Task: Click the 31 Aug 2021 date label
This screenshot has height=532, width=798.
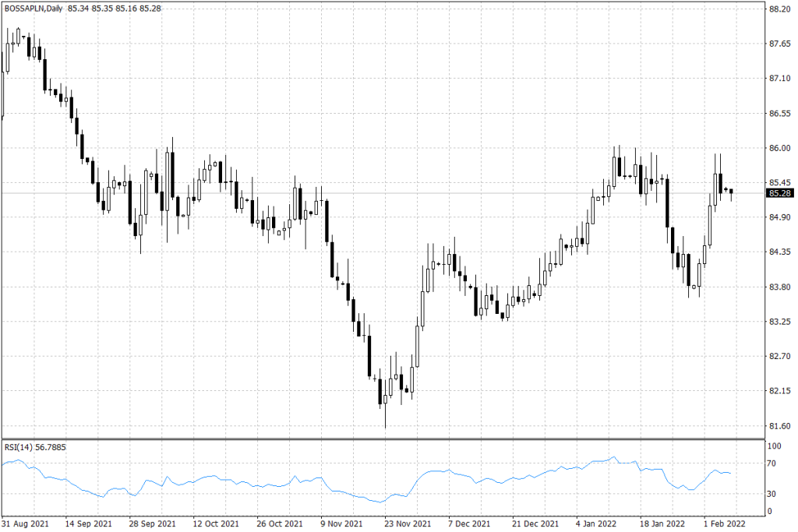Action: point(24,523)
